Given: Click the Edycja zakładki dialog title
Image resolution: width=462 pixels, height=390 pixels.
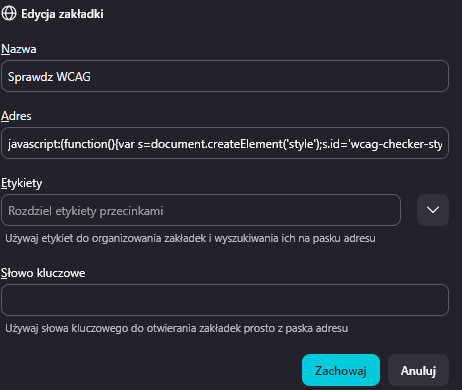Looking at the screenshot, I should (62, 14).
